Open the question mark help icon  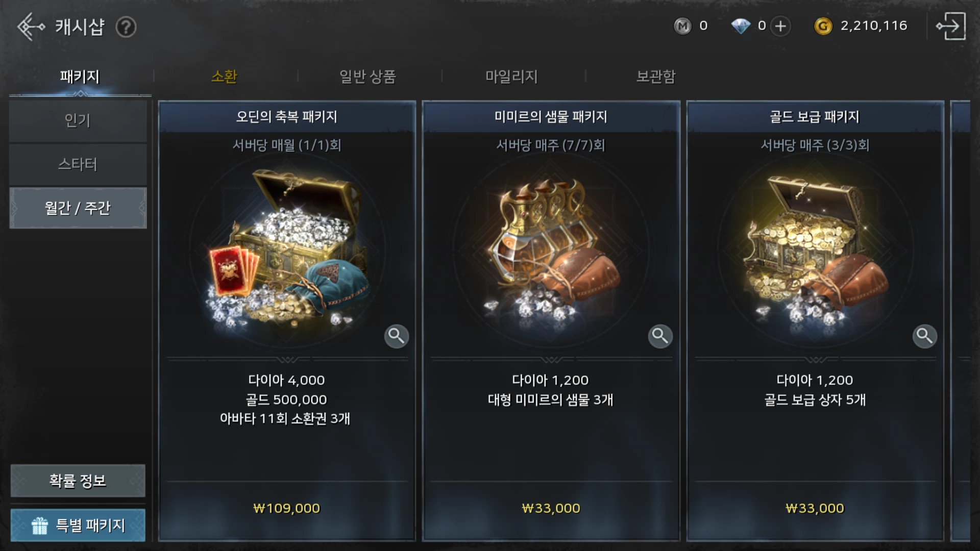(x=126, y=27)
